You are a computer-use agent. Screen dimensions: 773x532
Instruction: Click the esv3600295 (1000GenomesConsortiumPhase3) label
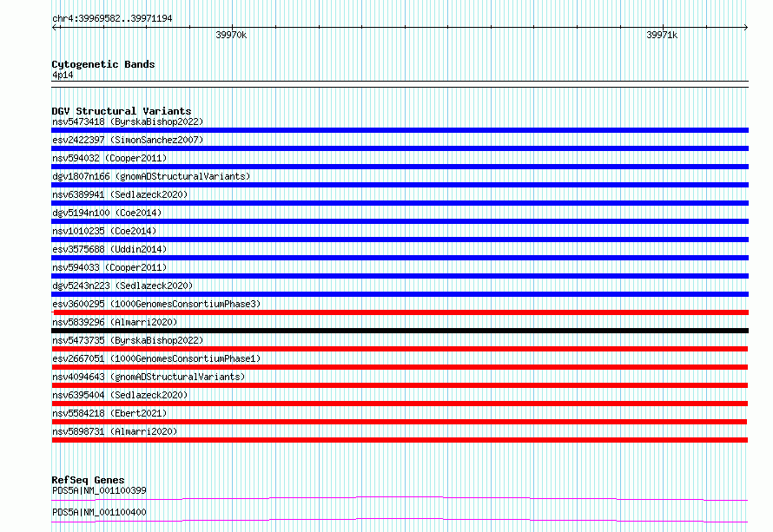[156, 304]
